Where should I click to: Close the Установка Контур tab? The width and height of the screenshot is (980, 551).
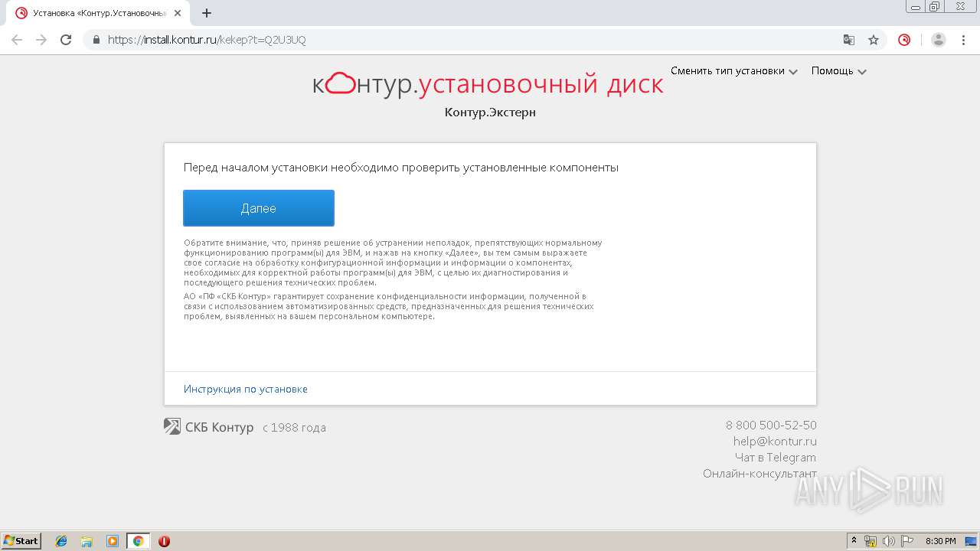[178, 13]
